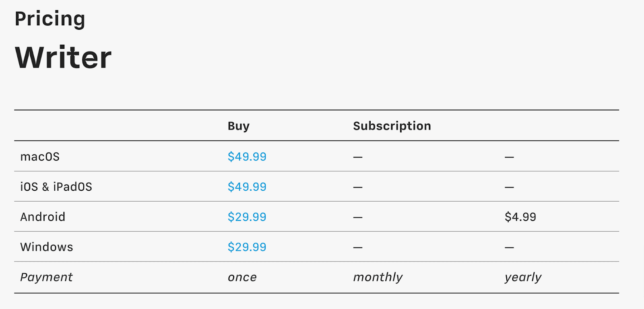Select the 'monthly' payment text
644x309 pixels.
click(x=378, y=277)
